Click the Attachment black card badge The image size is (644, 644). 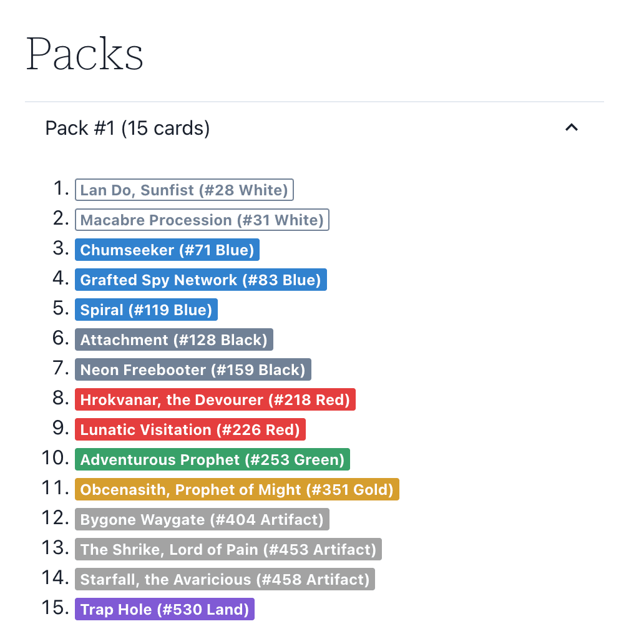(x=174, y=340)
